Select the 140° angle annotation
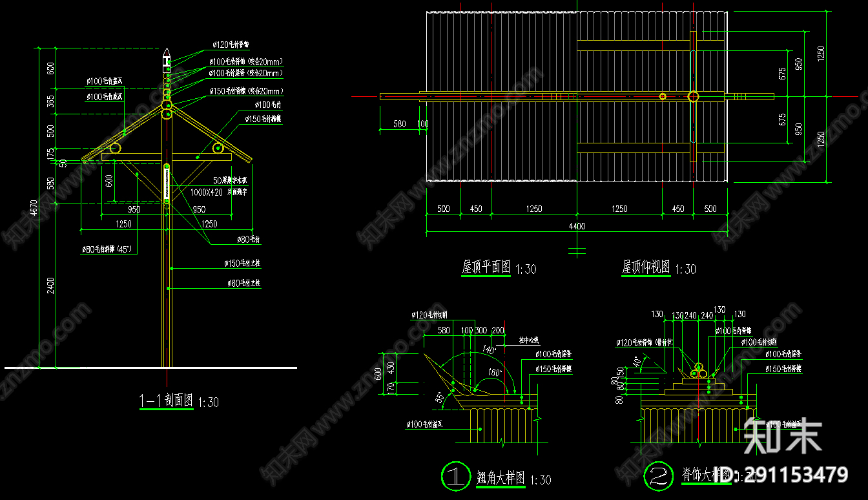The image size is (868, 500). tap(490, 349)
